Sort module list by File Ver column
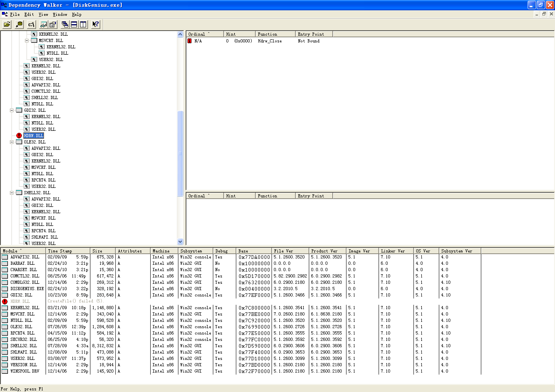555x392 pixels. tap(290, 251)
